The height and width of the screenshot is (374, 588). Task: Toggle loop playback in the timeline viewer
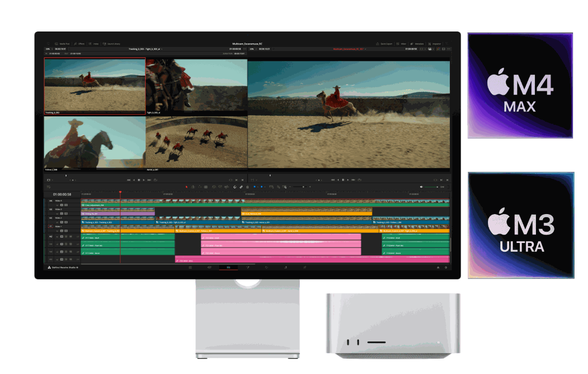[x=360, y=180]
